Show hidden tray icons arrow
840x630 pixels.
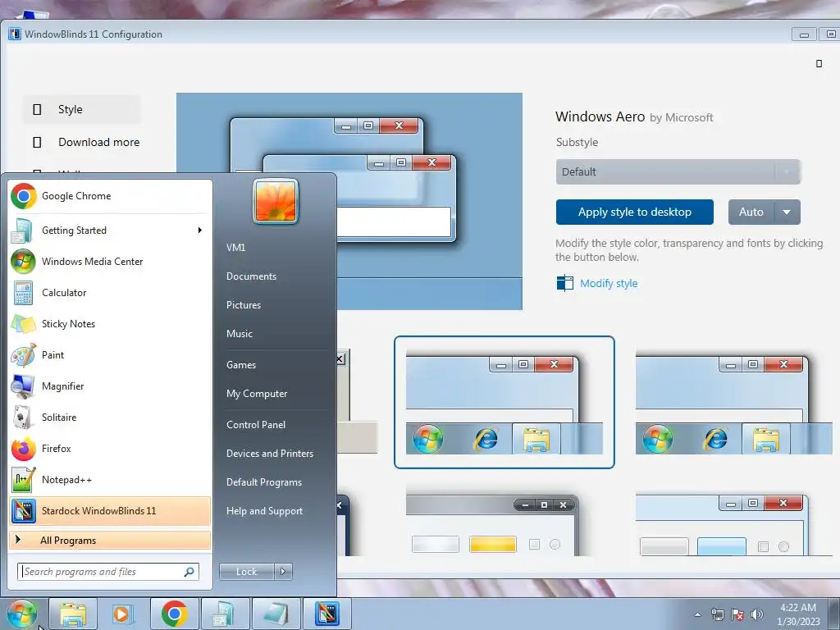pos(697,614)
